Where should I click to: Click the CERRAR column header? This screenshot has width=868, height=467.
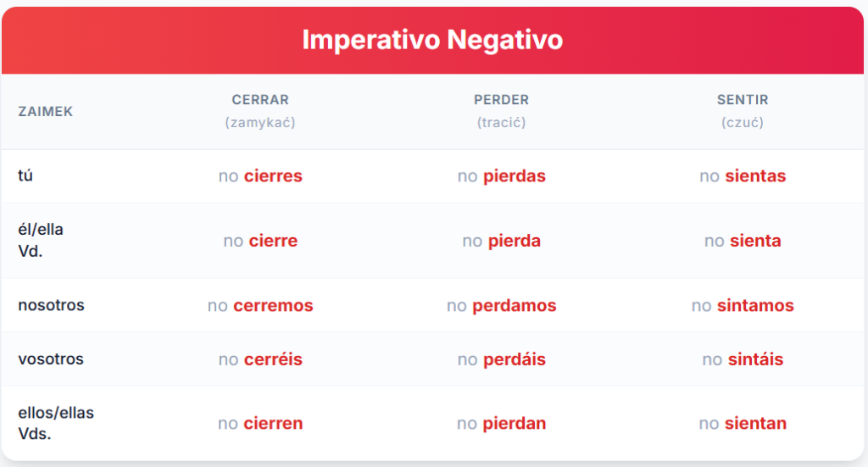click(x=260, y=100)
